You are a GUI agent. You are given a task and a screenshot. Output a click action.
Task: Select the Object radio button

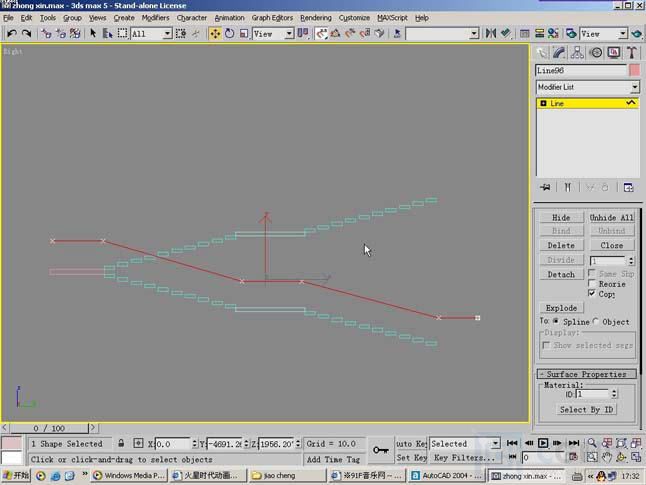pos(596,321)
